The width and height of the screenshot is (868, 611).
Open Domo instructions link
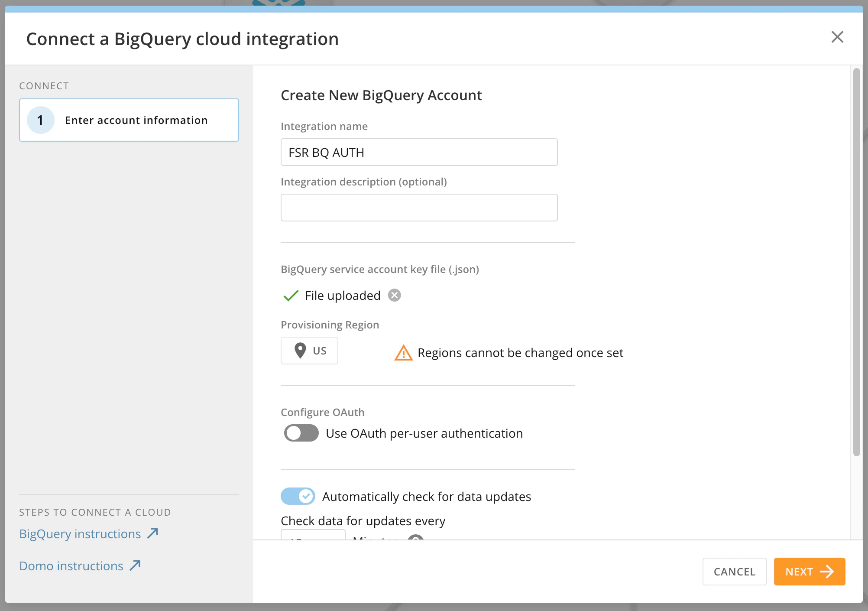[80, 565]
